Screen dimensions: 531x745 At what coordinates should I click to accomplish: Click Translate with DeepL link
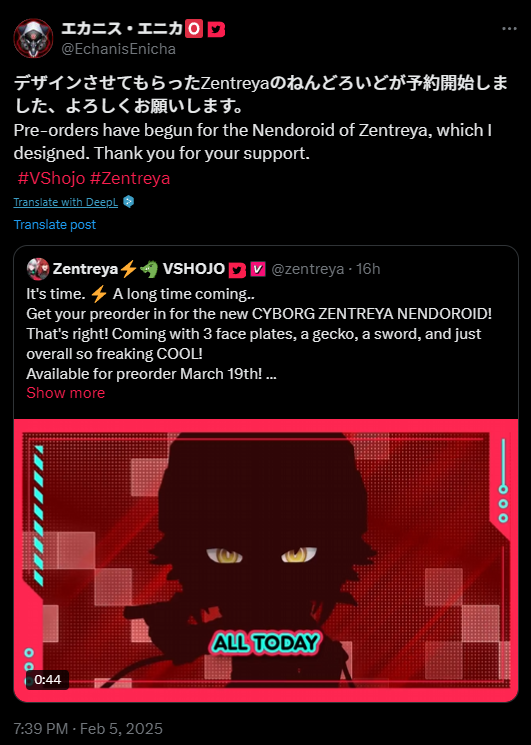click(66, 202)
